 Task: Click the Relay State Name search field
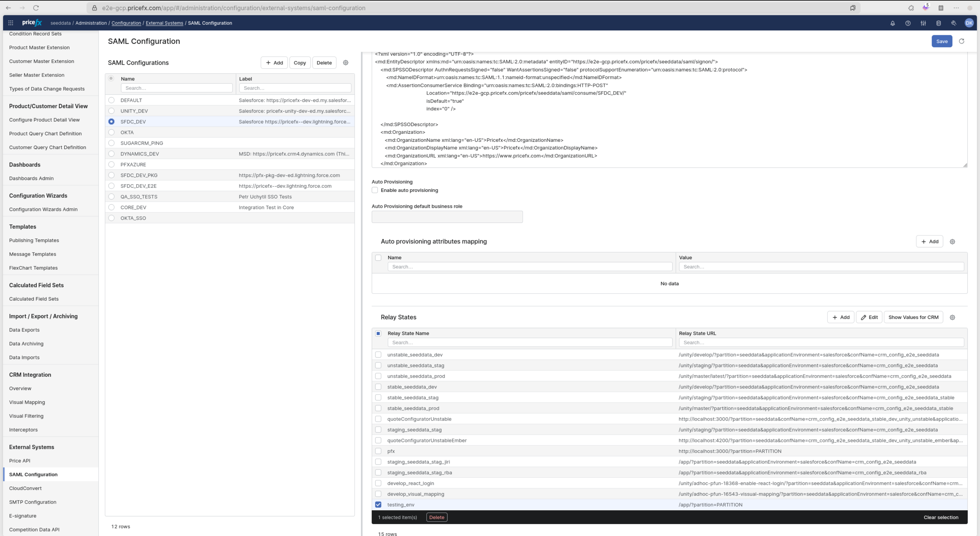[530, 343]
